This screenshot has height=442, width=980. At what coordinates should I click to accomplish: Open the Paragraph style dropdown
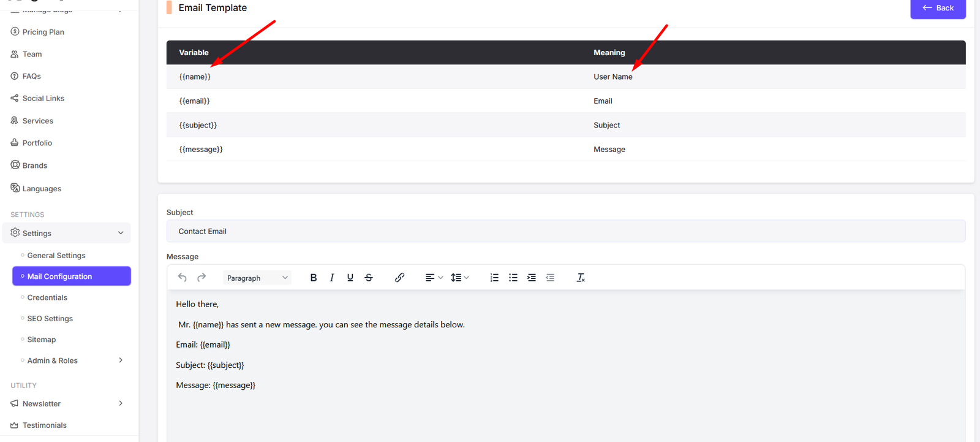click(257, 278)
